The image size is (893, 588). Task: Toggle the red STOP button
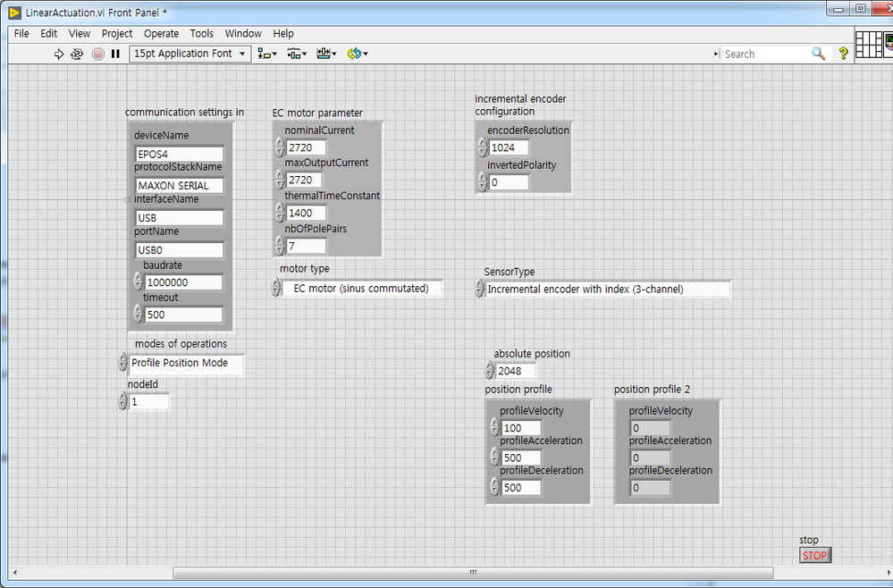[814, 556]
